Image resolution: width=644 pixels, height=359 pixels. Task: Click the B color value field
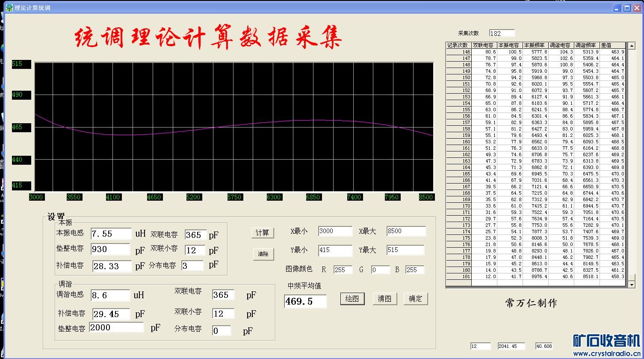(x=414, y=270)
